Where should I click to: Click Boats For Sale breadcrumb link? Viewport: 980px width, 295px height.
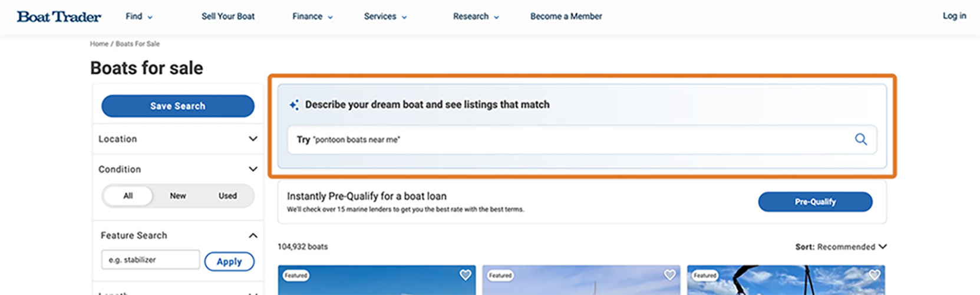click(137, 44)
